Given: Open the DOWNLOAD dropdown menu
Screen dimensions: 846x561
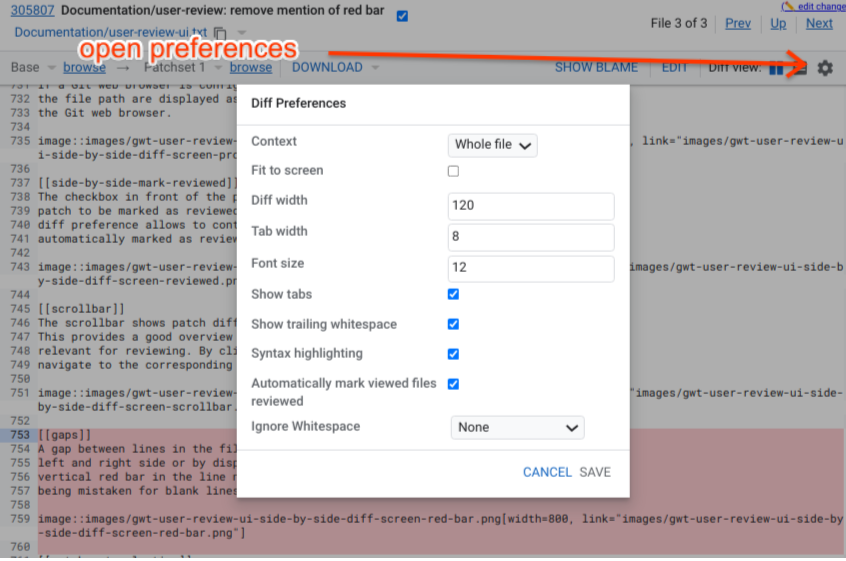Looking at the screenshot, I should [335, 67].
